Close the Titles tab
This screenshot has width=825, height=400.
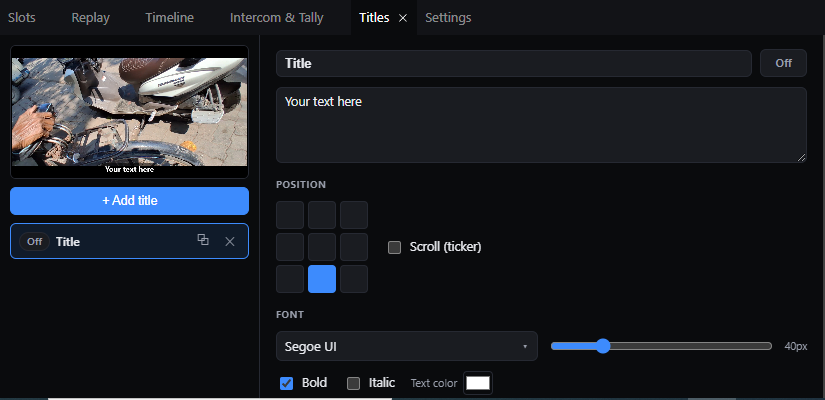[403, 18]
